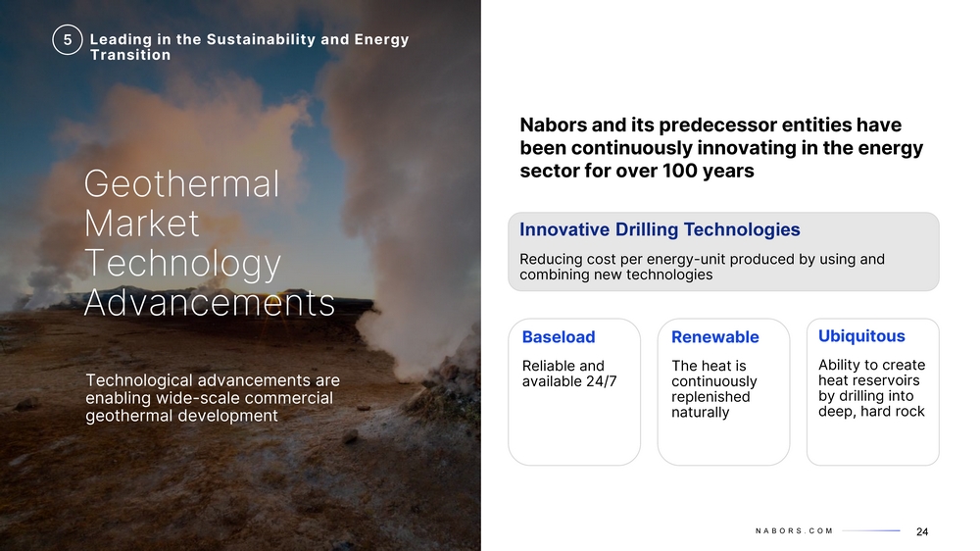The image size is (980, 551).
Task: Select the 'Innovative Drilling Technologies' title
Action: coord(660,229)
